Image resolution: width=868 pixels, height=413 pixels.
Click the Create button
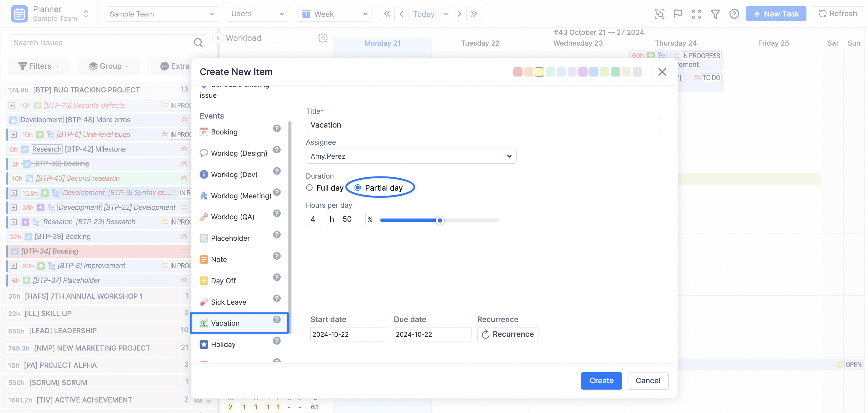pos(601,381)
